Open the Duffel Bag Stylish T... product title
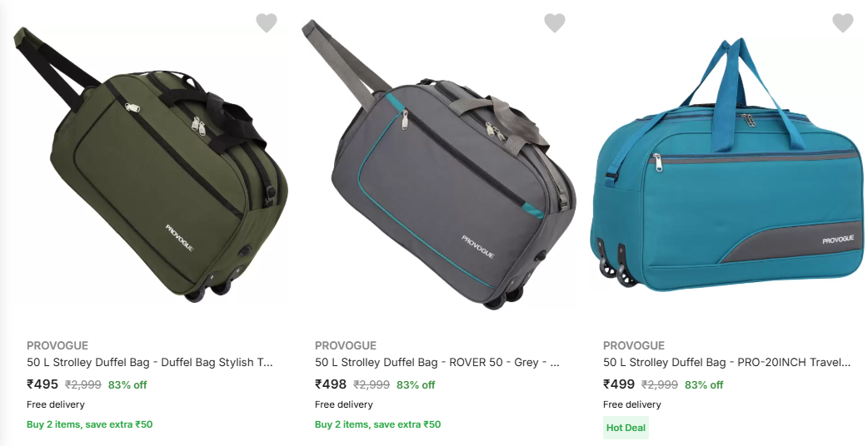This screenshot has width=868, height=446. point(150,363)
